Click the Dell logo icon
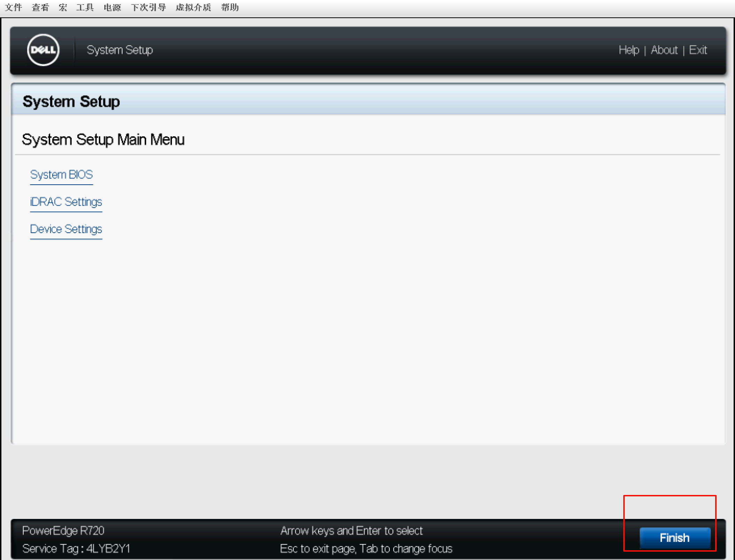This screenshot has width=735, height=560. (x=43, y=50)
